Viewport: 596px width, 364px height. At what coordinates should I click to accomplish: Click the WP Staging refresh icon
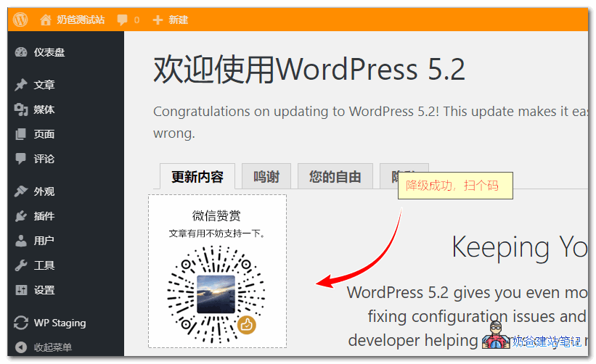pos(21,323)
